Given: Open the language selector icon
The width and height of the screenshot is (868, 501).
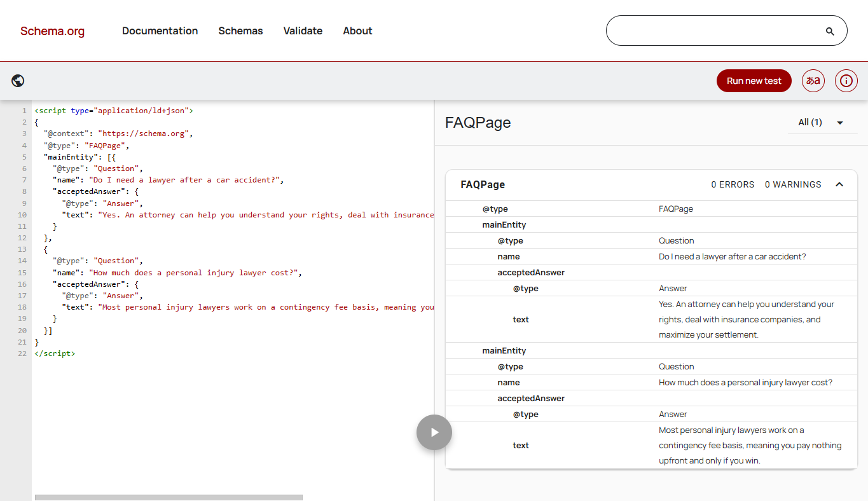Looking at the screenshot, I should (x=813, y=81).
